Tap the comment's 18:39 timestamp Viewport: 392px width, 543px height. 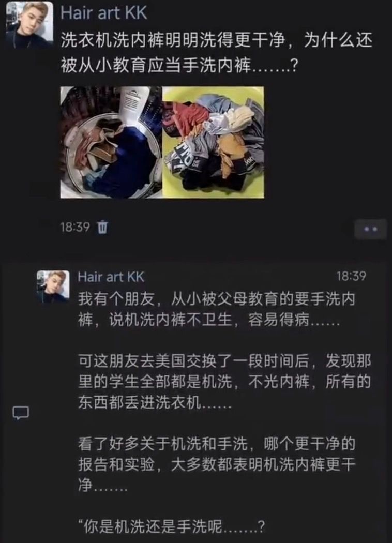coord(351,276)
